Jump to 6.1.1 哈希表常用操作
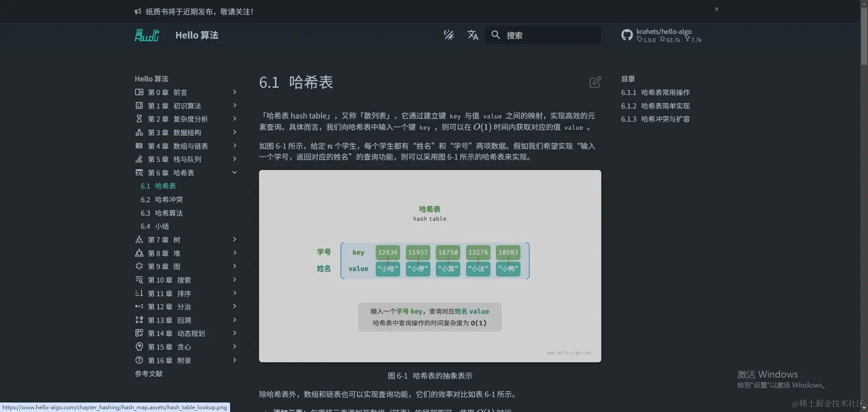Viewport: 868px width, 412px height. click(x=656, y=92)
